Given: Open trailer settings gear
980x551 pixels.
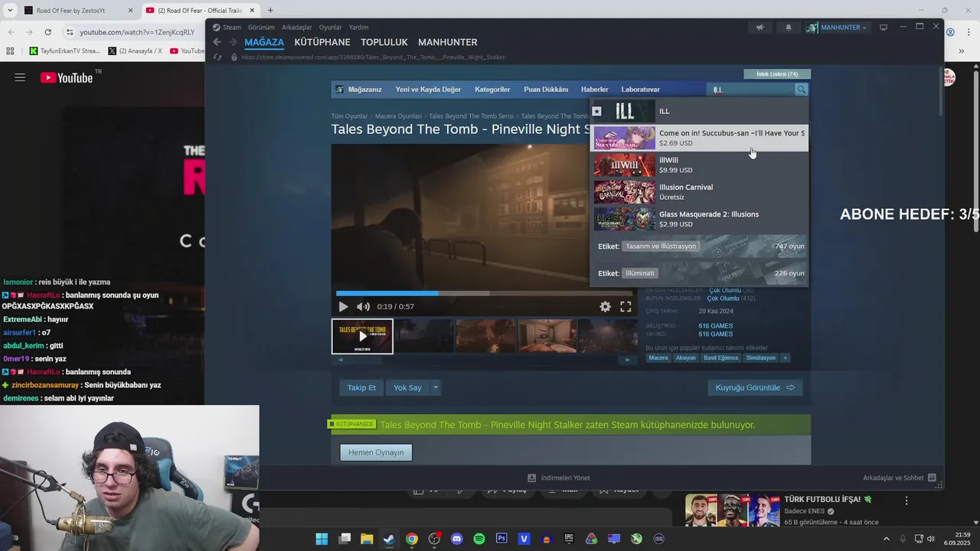Looking at the screenshot, I should tap(605, 307).
